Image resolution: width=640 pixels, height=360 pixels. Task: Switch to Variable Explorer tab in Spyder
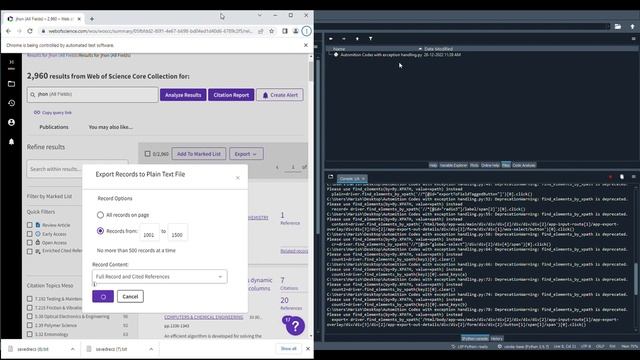453,165
